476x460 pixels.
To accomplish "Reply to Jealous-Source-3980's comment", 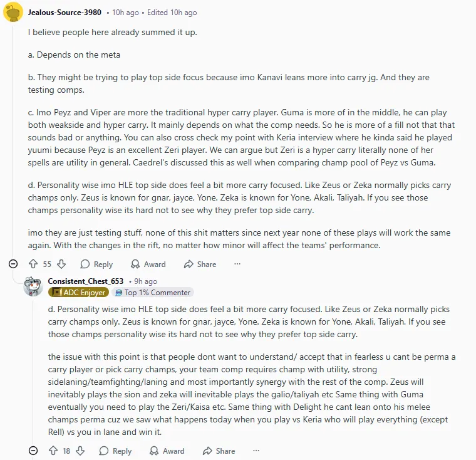I will click(96, 264).
